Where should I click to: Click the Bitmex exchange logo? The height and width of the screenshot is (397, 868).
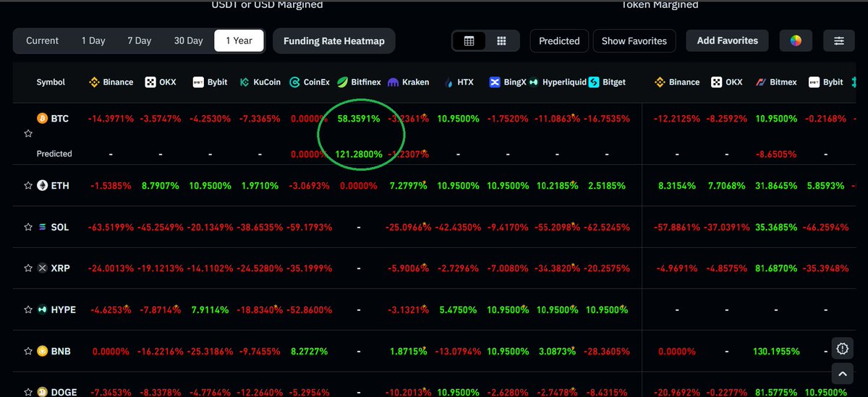760,82
